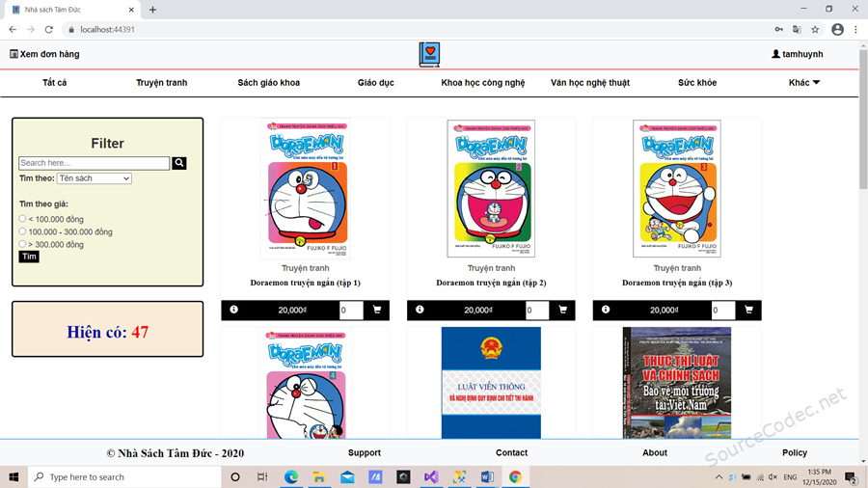Open the Mail app in the taskbar

[x=347, y=477]
